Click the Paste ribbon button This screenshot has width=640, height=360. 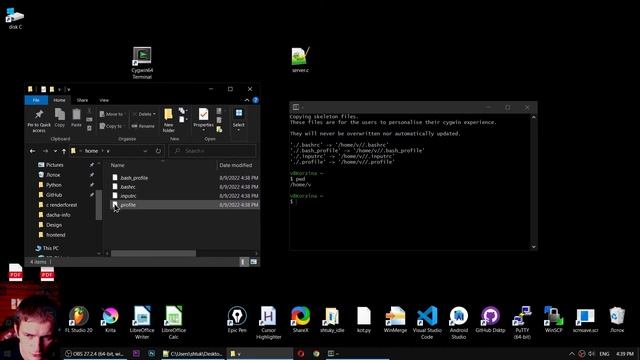click(76, 118)
